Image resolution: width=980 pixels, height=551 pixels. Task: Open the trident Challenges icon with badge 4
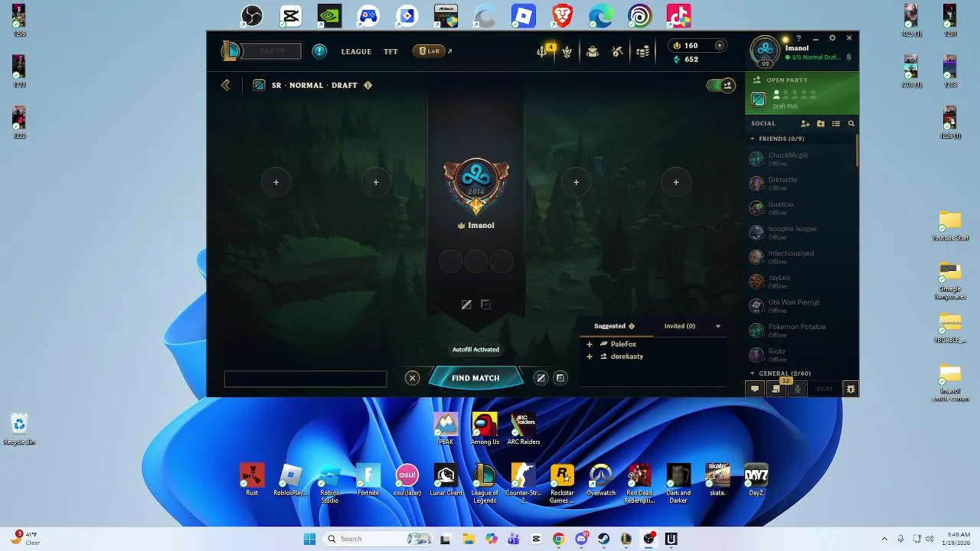click(x=543, y=51)
